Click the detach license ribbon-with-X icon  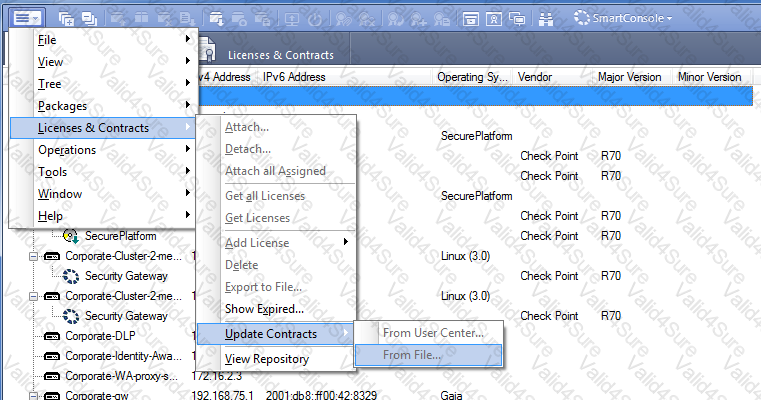click(x=367, y=19)
